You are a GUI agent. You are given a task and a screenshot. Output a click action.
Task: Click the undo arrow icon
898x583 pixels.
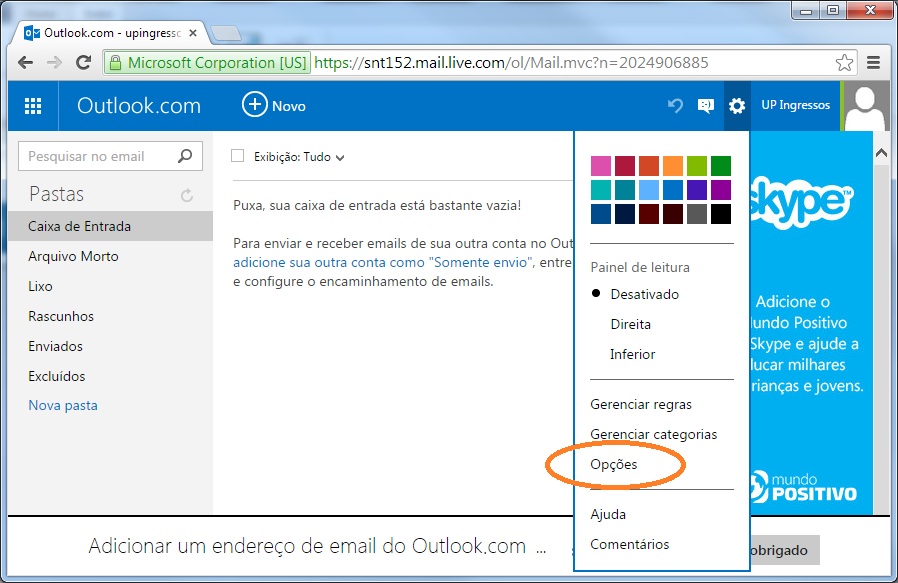pyautogui.click(x=675, y=106)
